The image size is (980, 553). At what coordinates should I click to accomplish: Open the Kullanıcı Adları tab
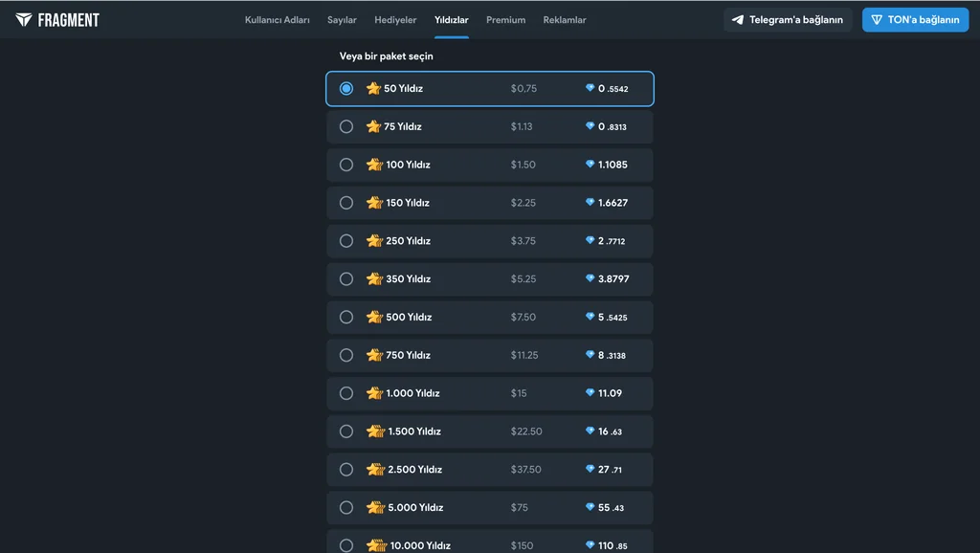click(277, 20)
